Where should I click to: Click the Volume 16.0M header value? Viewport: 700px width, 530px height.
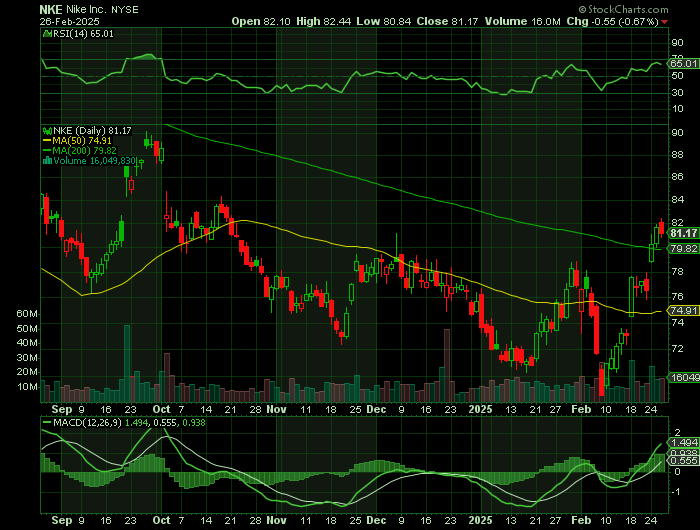(x=522, y=21)
